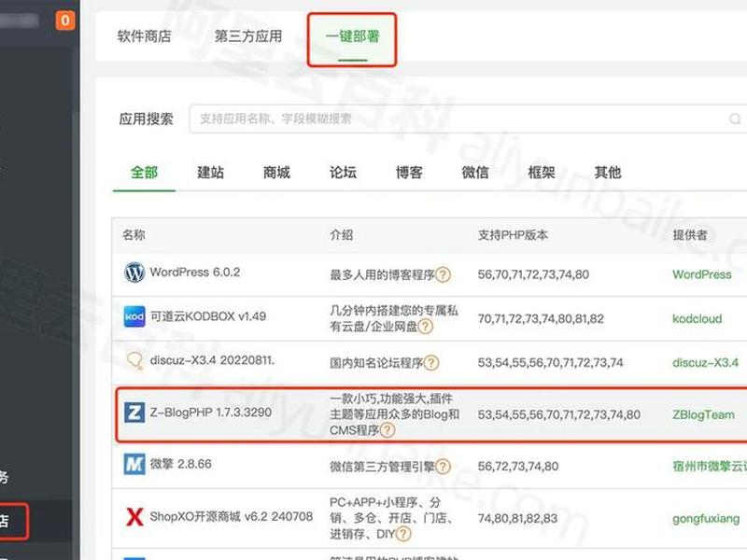
Task: Open the kodcloud provider link
Action: 697,318
